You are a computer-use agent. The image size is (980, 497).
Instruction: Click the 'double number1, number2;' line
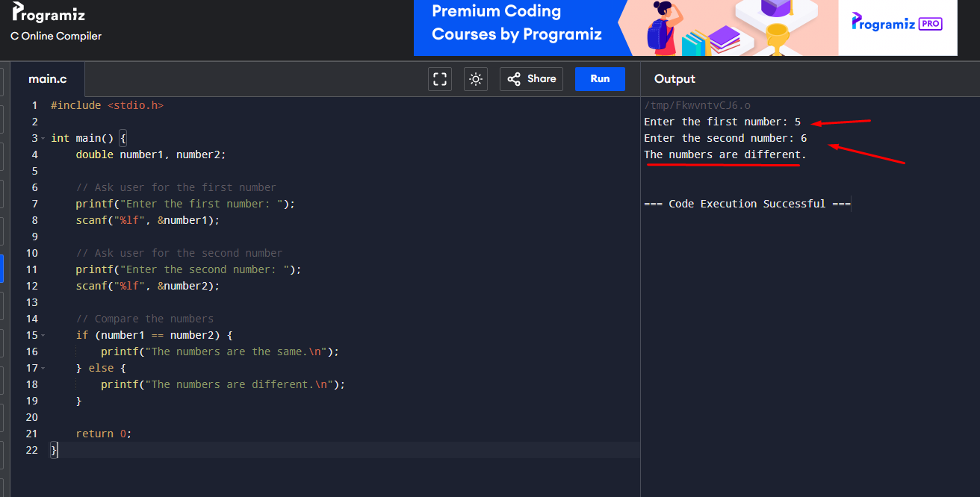click(x=150, y=154)
